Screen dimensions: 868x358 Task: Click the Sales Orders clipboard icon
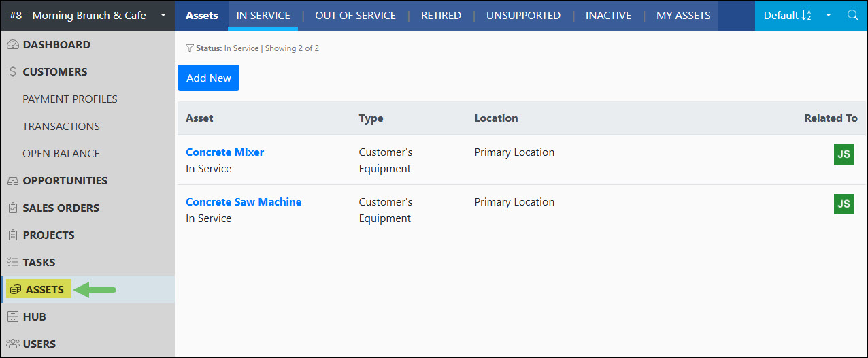tap(13, 208)
